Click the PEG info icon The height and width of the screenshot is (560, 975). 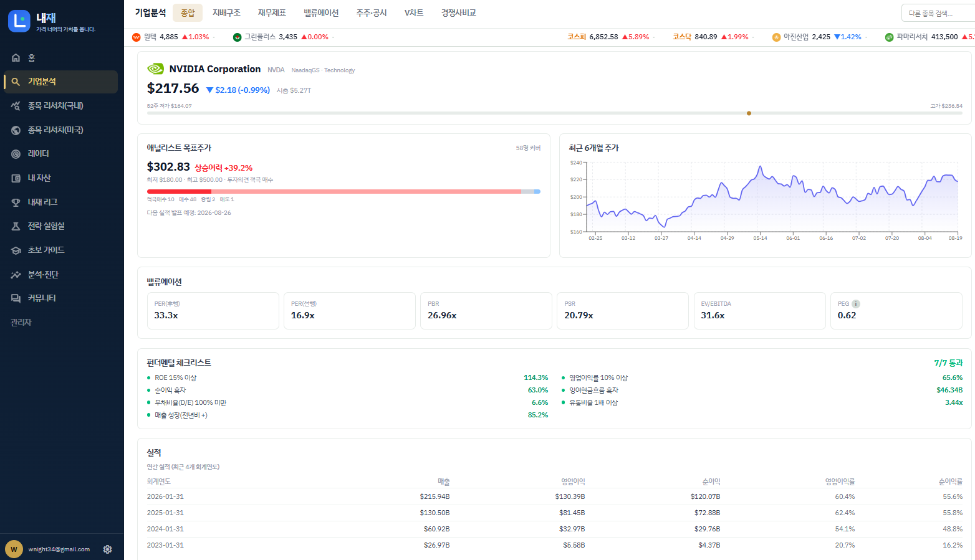click(856, 304)
